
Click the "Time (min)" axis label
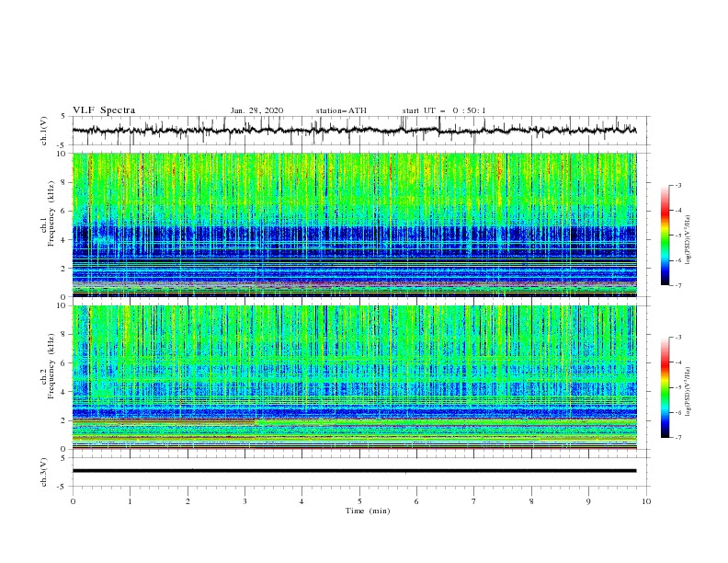(368, 511)
